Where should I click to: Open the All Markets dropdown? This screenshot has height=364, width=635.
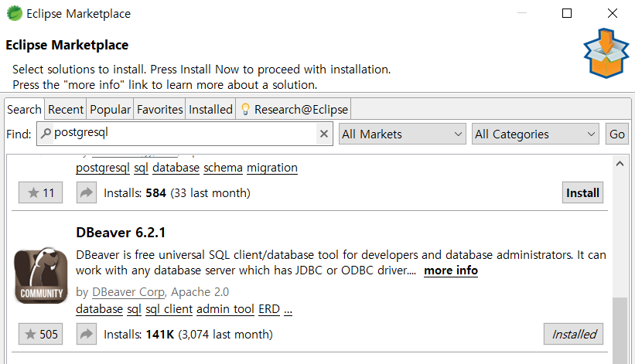(x=402, y=134)
